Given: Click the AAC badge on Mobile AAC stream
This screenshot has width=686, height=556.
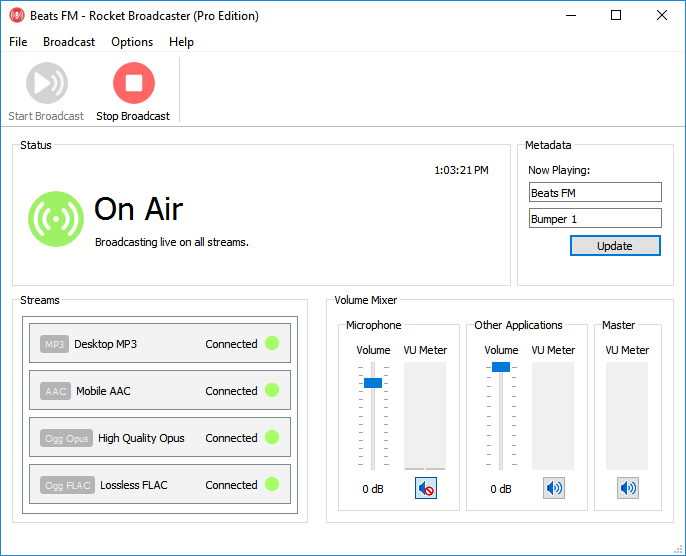Looking at the screenshot, I should pos(55,391).
